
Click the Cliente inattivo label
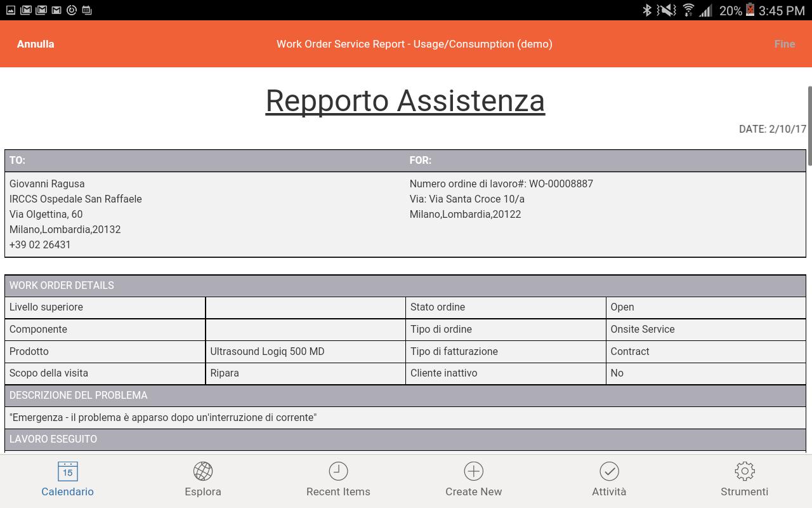pos(443,373)
